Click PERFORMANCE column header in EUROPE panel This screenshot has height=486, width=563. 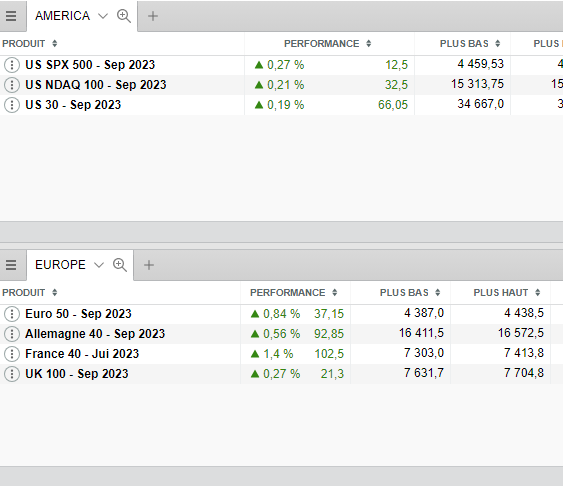[x=288, y=293]
